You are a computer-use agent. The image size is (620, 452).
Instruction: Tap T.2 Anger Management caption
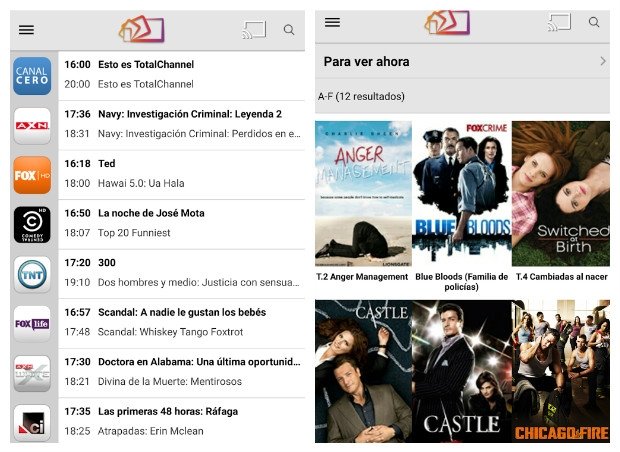tap(362, 277)
